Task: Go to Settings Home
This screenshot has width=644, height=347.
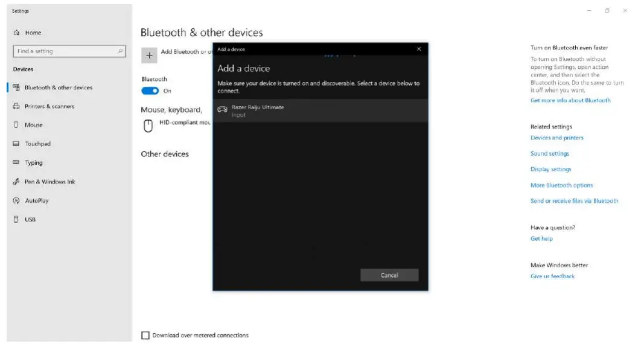Action: [33, 33]
